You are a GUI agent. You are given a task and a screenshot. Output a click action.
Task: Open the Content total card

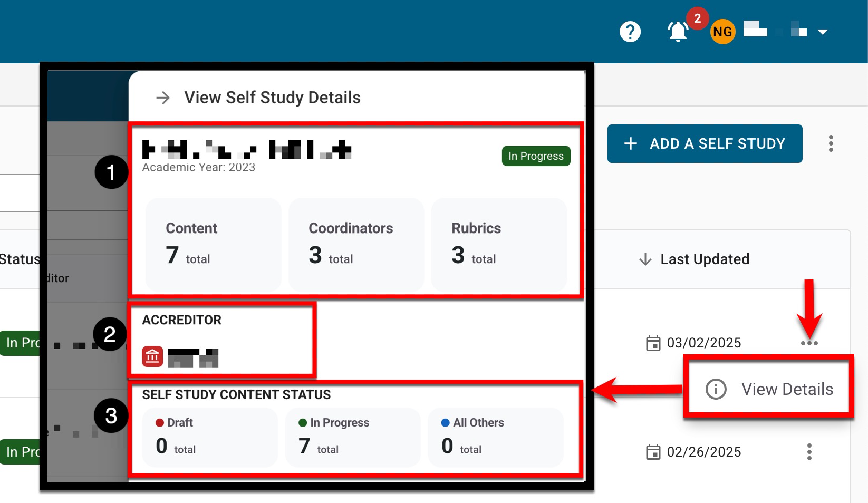point(213,244)
